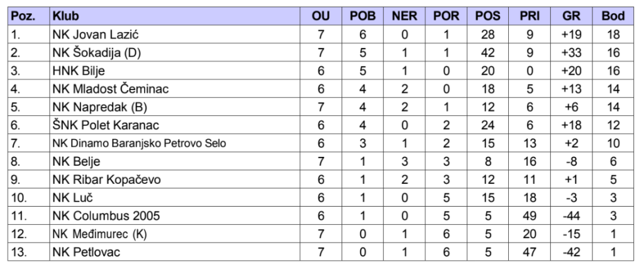Click NK Dinamo Baranjsko Petrovo Selo
This screenshot has height=269, width=644.
click(140, 144)
